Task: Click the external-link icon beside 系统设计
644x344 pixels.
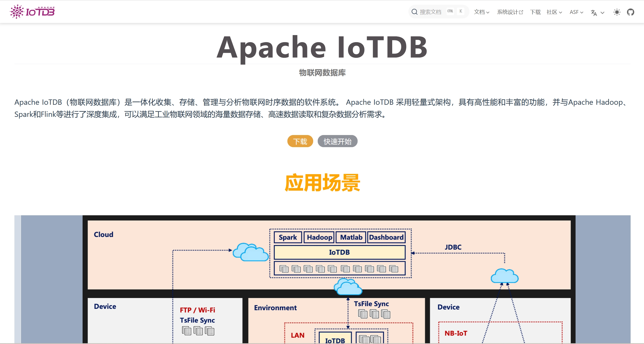Action: (521, 12)
